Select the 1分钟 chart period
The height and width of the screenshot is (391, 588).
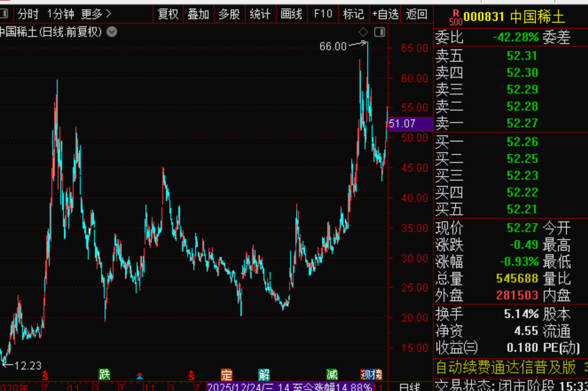point(60,14)
